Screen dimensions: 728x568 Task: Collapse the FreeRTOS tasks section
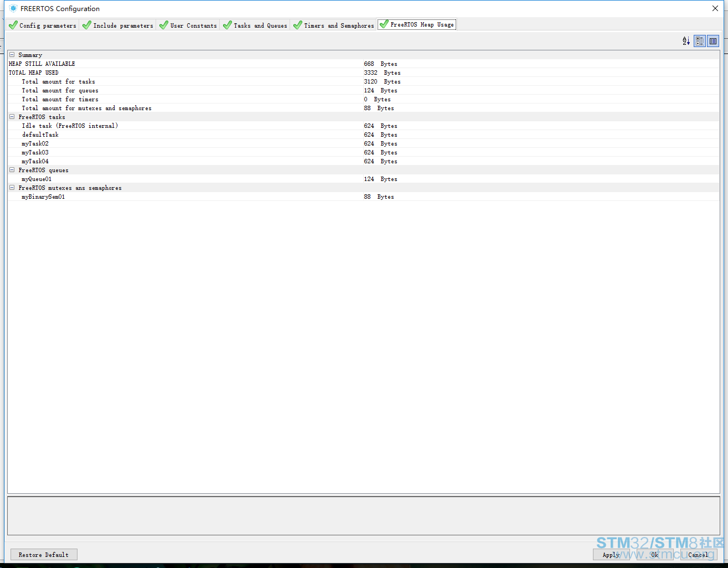[x=12, y=117]
